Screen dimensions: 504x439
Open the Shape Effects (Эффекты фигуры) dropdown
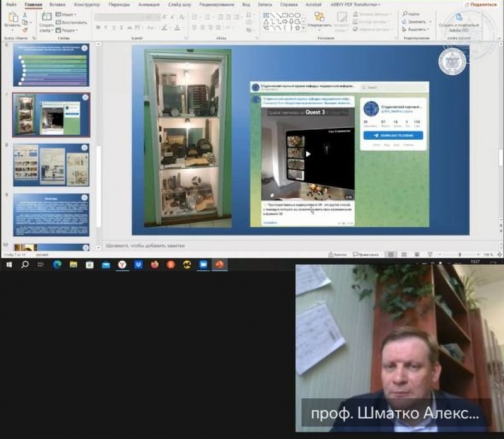tap(373, 29)
